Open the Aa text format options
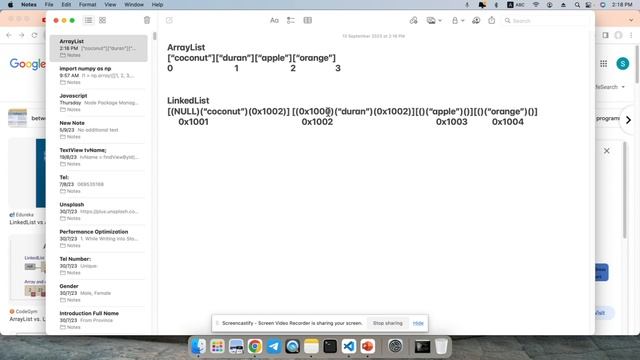The height and width of the screenshot is (360, 640). pos(274,20)
